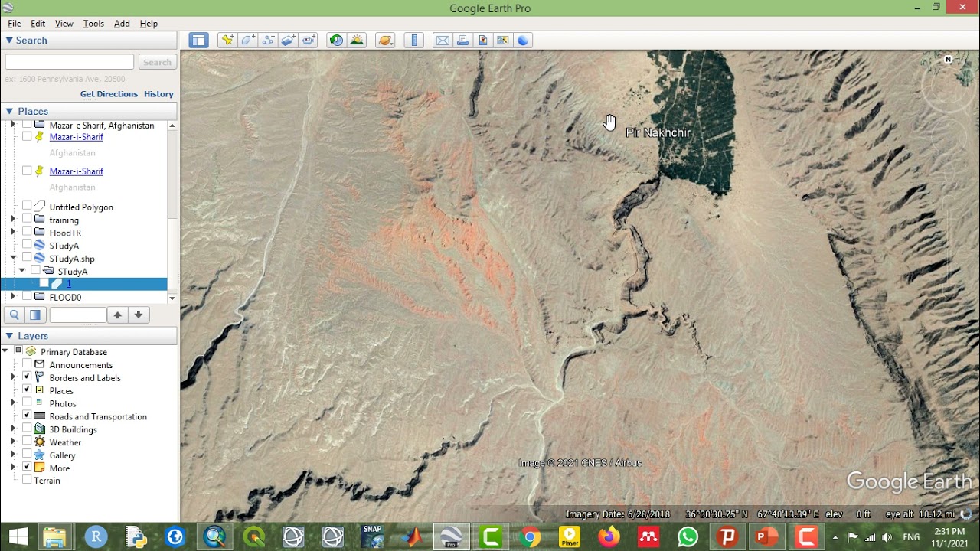The image size is (980, 551).
Task: Click the Email envelope icon
Action: (x=443, y=41)
